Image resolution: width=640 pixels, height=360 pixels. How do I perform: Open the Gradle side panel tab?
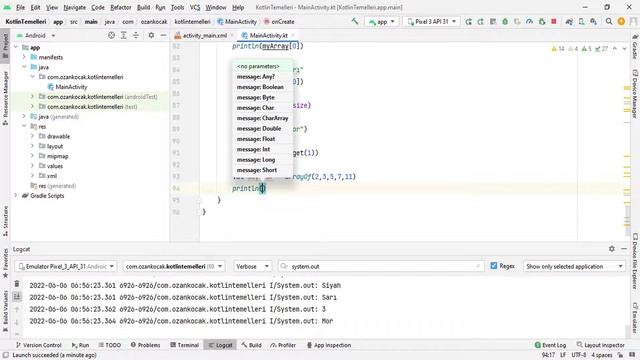pyautogui.click(x=635, y=47)
